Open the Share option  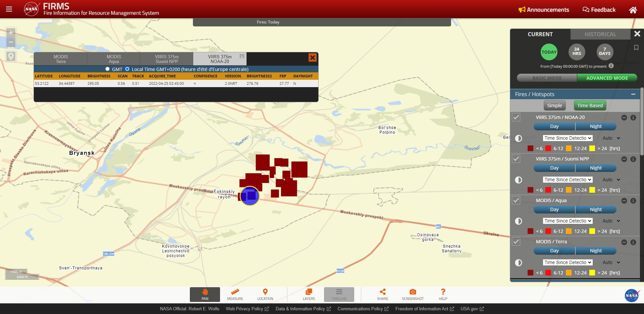tap(382, 294)
